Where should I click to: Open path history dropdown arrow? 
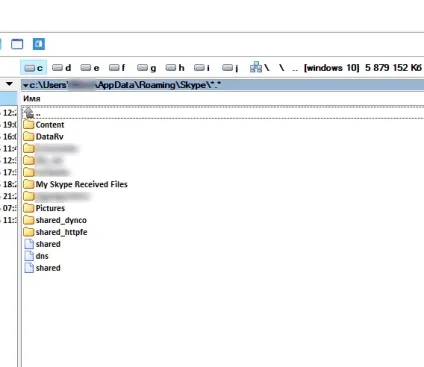[x=26, y=85]
